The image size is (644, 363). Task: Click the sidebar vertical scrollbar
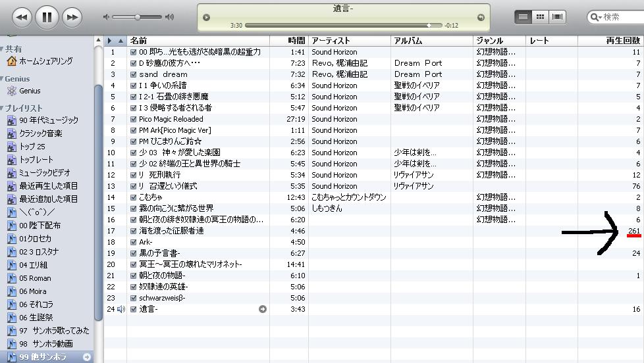(x=98, y=203)
